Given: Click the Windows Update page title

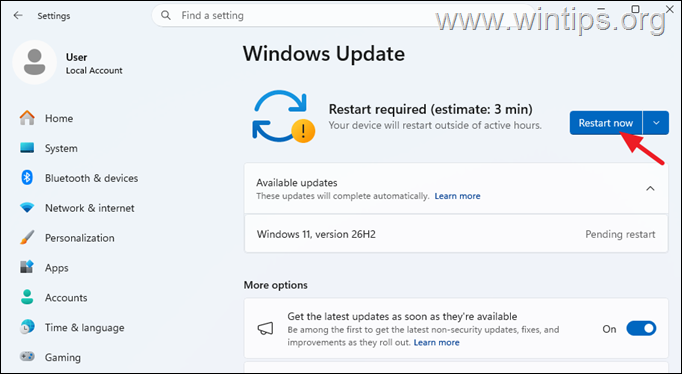Looking at the screenshot, I should (324, 54).
